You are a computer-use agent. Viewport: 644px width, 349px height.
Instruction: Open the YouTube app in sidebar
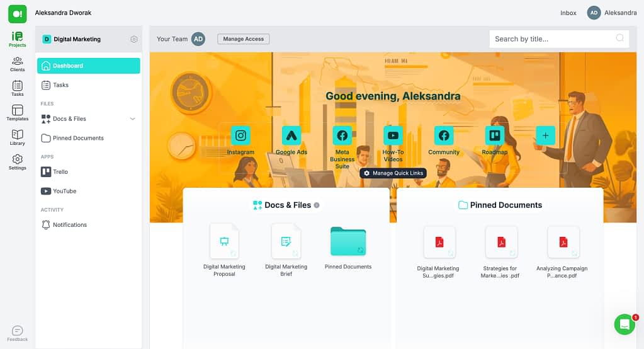tap(89, 191)
